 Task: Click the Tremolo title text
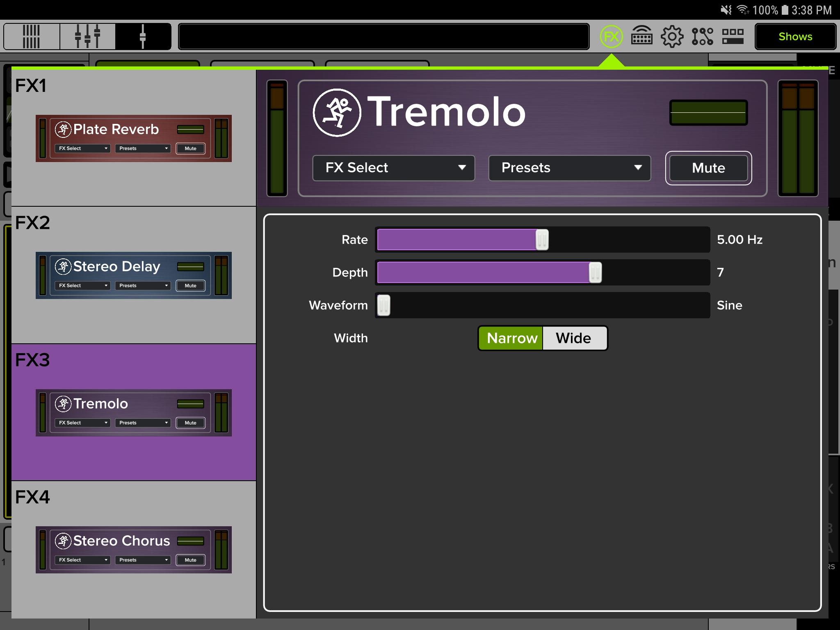(x=446, y=112)
